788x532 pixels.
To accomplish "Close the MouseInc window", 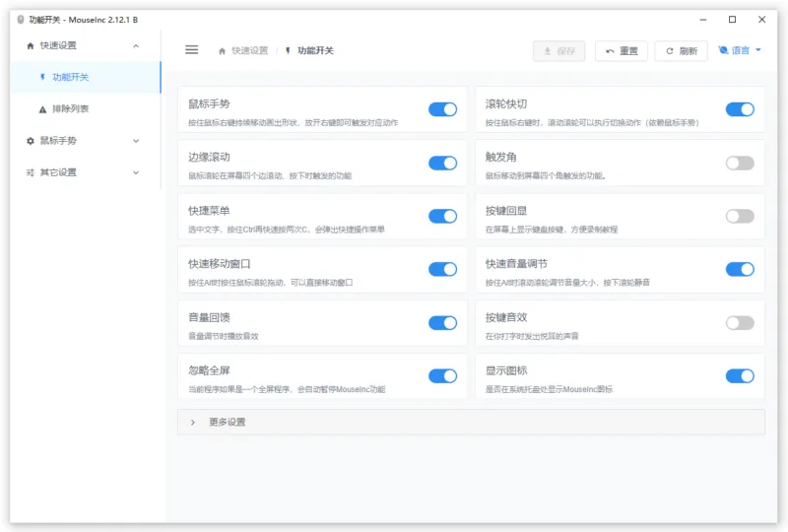I will click(x=761, y=20).
